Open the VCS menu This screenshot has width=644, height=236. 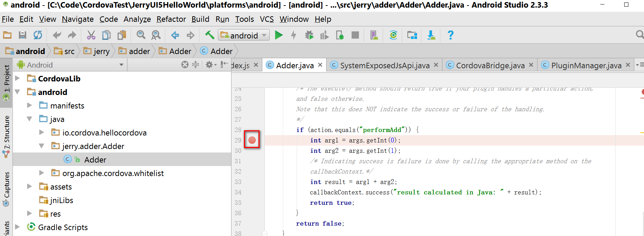tap(267, 19)
